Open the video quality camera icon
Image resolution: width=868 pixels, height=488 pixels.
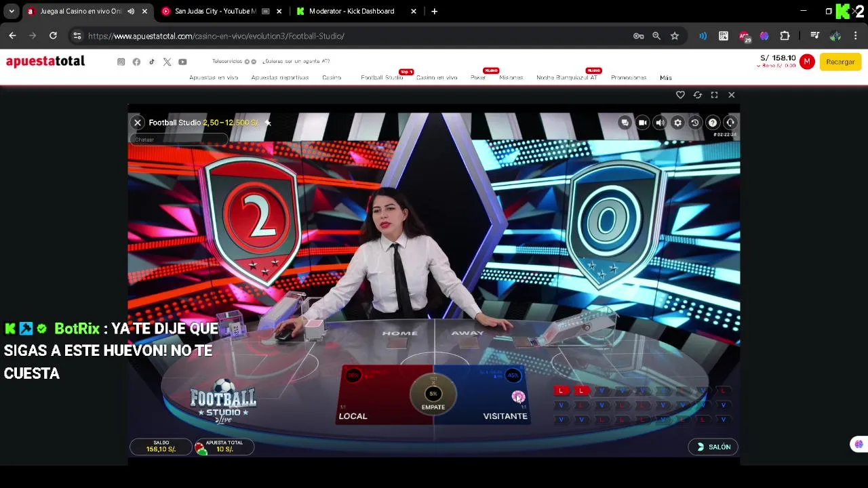pyautogui.click(x=642, y=123)
